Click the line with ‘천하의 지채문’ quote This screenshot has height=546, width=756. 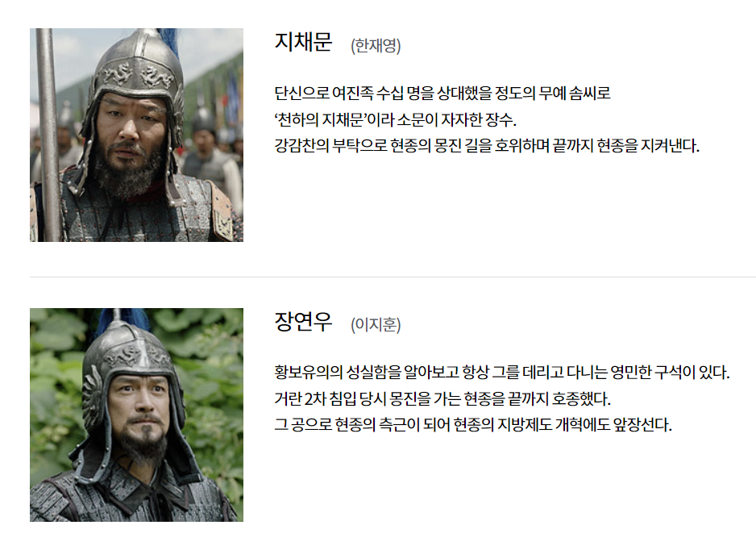click(396, 119)
